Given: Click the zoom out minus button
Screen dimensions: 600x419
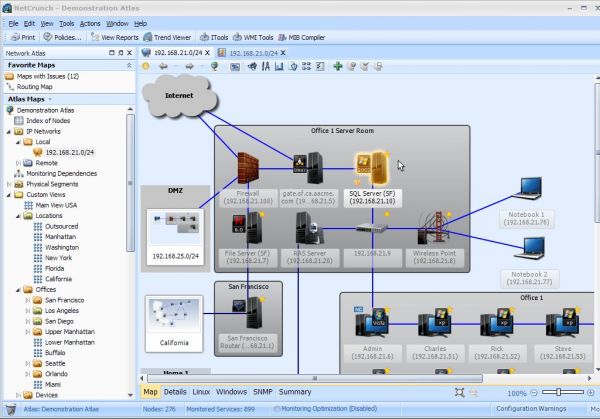Looking at the screenshot, I should 534,393.
